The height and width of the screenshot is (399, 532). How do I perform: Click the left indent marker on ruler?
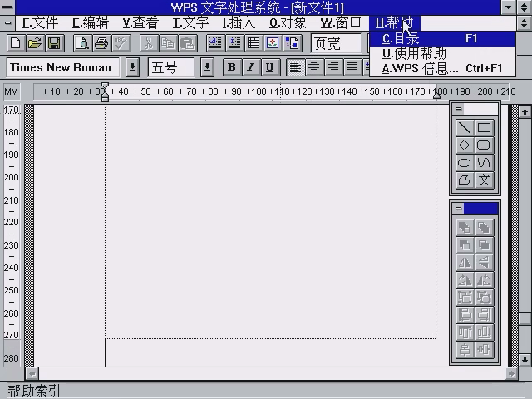click(x=106, y=92)
